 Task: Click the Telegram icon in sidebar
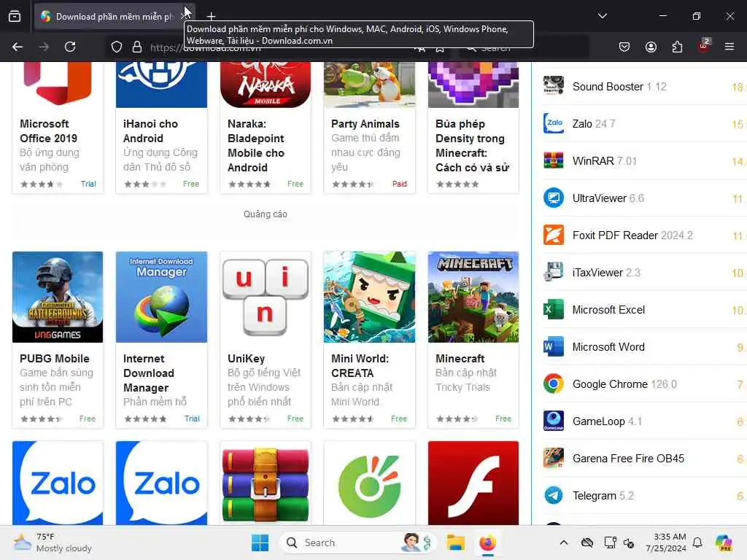554,495
